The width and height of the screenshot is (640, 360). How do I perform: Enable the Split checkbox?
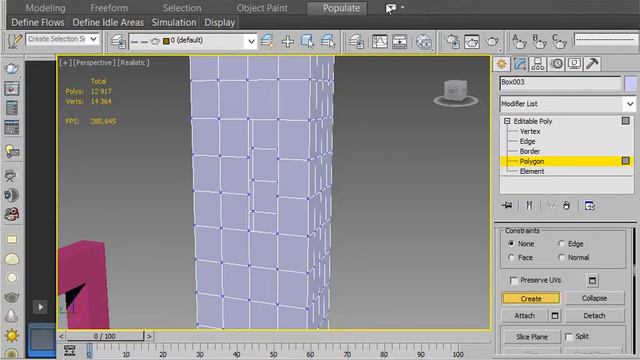(x=569, y=337)
